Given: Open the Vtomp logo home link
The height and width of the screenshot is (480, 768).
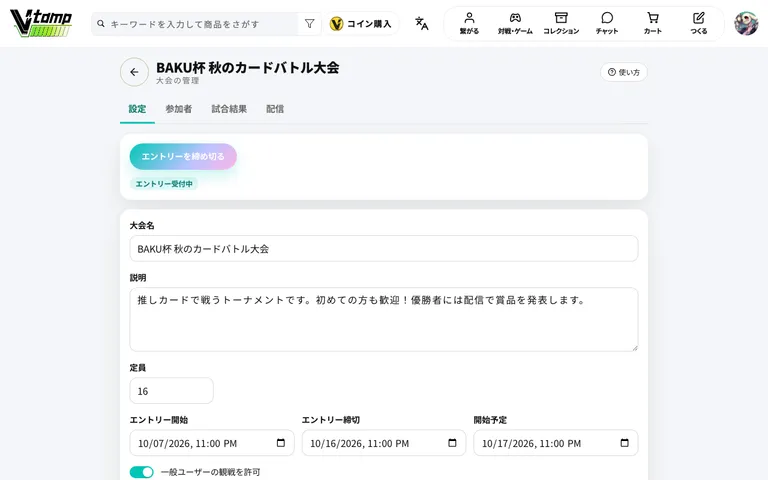Looking at the screenshot, I should (x=41, y=24).
